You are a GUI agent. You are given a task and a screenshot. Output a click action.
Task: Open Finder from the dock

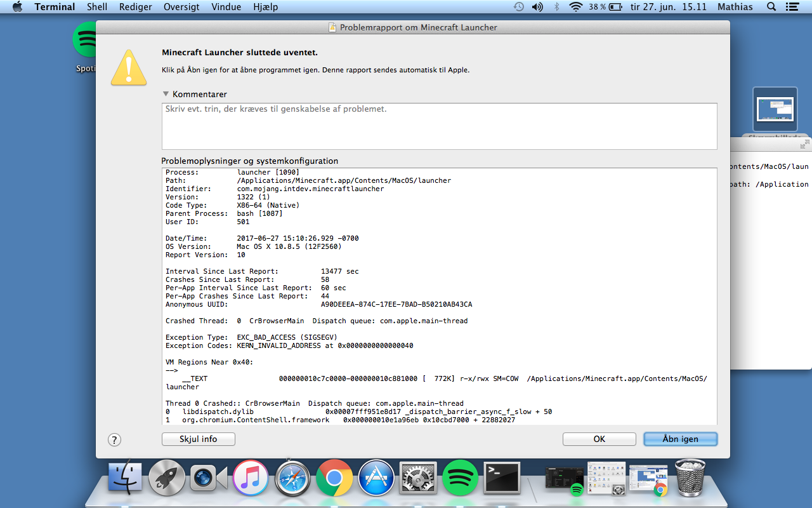[125, 478]
